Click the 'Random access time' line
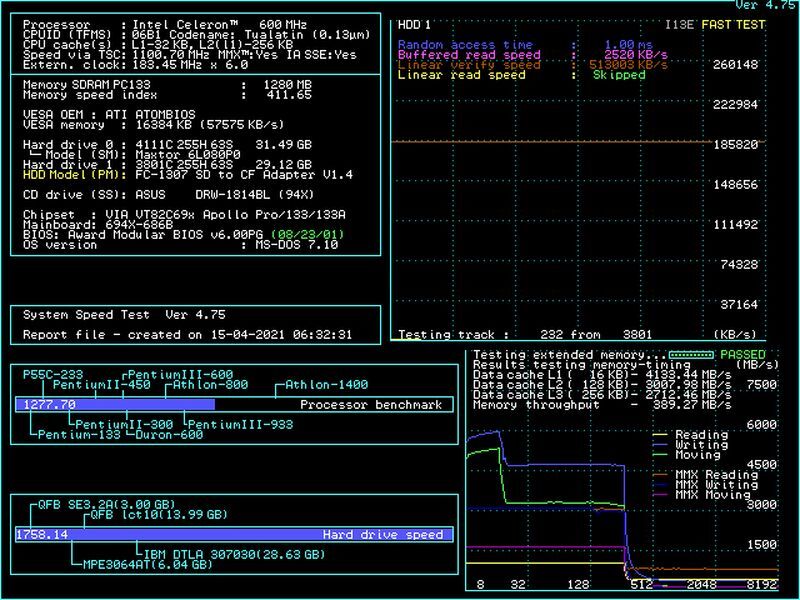 [525, 45]
